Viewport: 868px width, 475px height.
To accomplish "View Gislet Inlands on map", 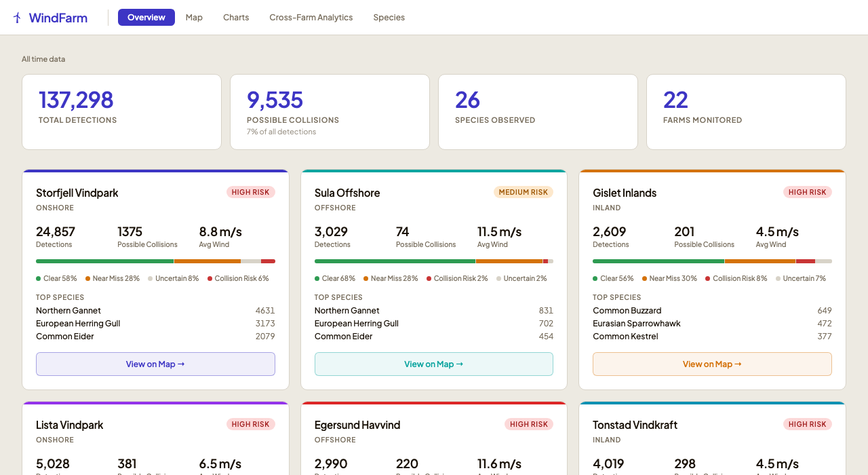I will click(712, 364).
